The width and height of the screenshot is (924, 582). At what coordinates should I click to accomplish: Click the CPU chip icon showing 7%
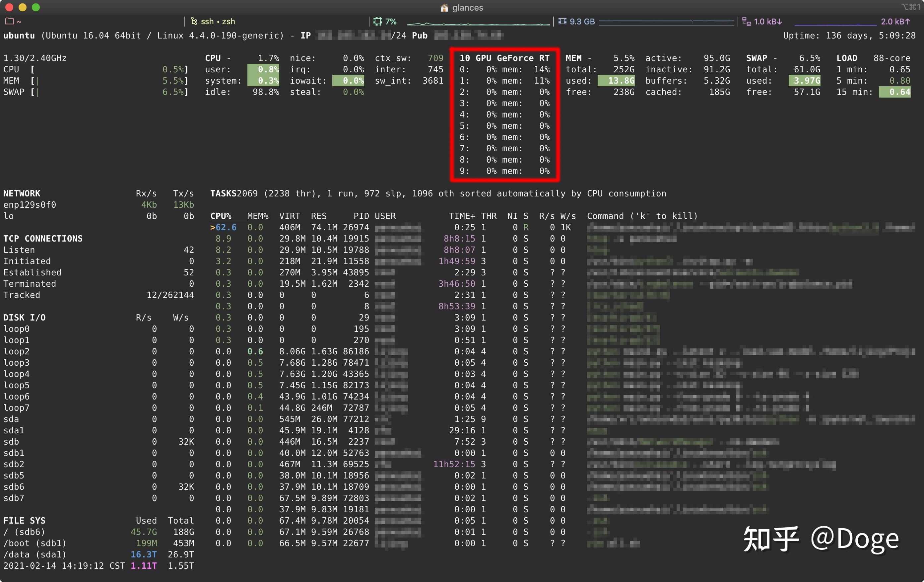(377, 22)
